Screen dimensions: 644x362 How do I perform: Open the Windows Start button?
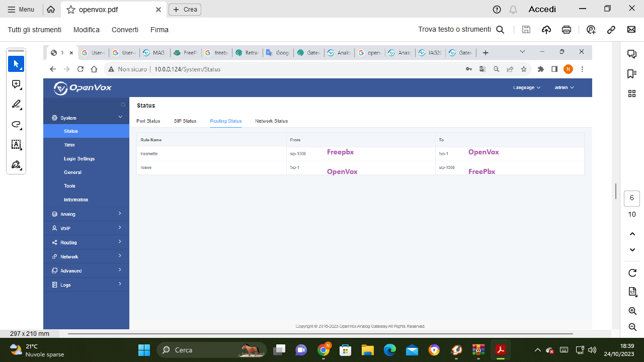144,350
